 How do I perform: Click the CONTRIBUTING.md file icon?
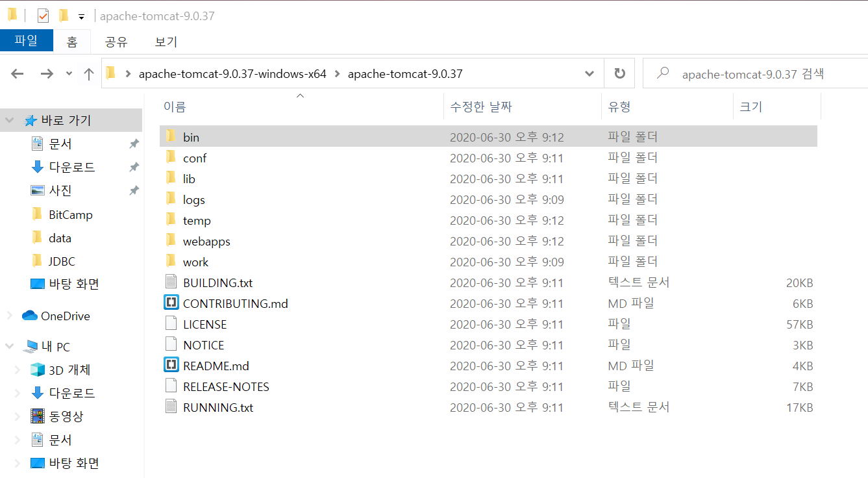(x=171, y=303)
